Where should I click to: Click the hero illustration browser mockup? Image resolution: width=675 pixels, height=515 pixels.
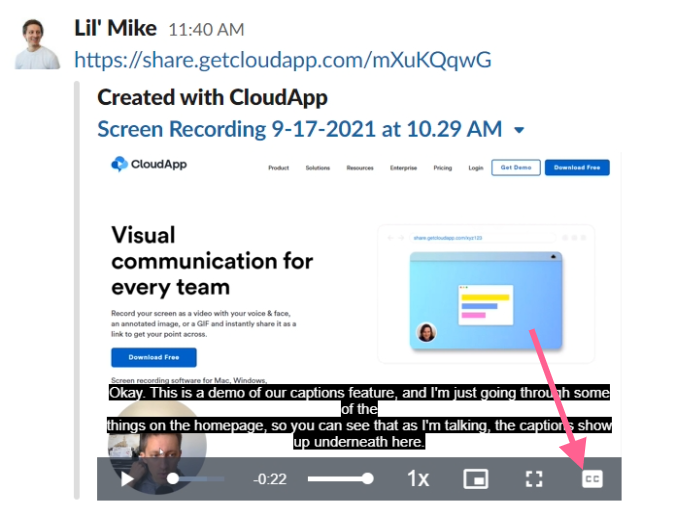486,294
